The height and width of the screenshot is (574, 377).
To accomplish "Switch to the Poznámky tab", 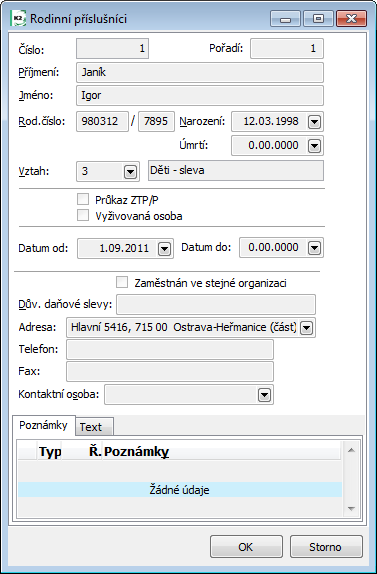I will click(44, 425).
